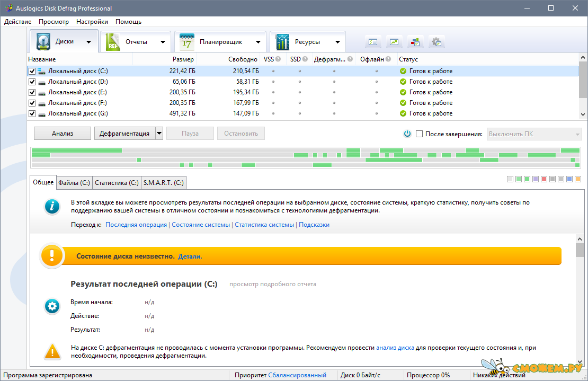
Task: Open the Просмотр menu
Action: [54, 22]
